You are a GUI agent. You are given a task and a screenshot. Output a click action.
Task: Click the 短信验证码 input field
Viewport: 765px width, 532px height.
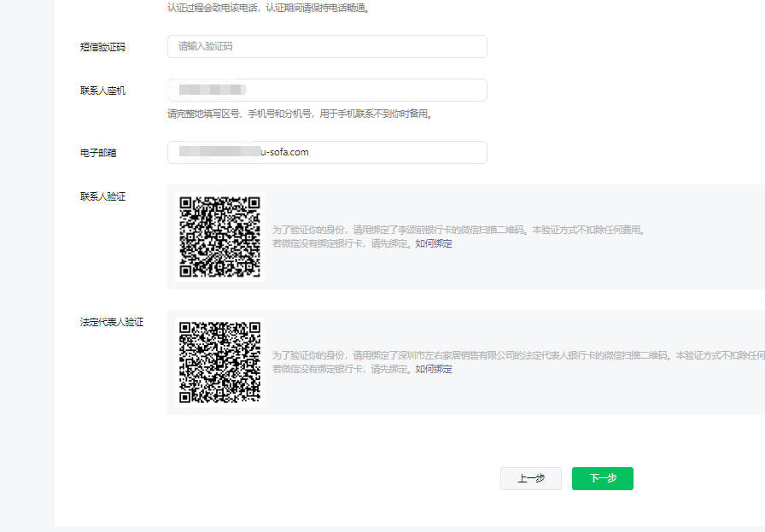[327, 46]
